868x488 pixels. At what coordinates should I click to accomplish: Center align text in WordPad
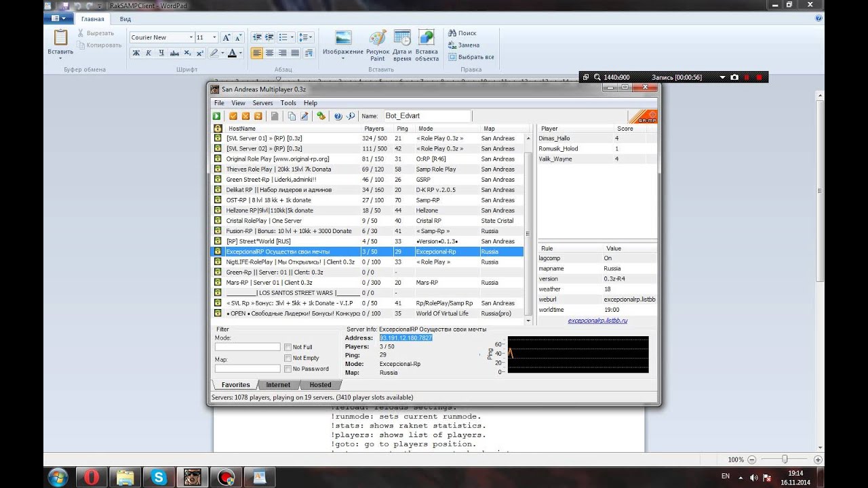pos(270,53)
